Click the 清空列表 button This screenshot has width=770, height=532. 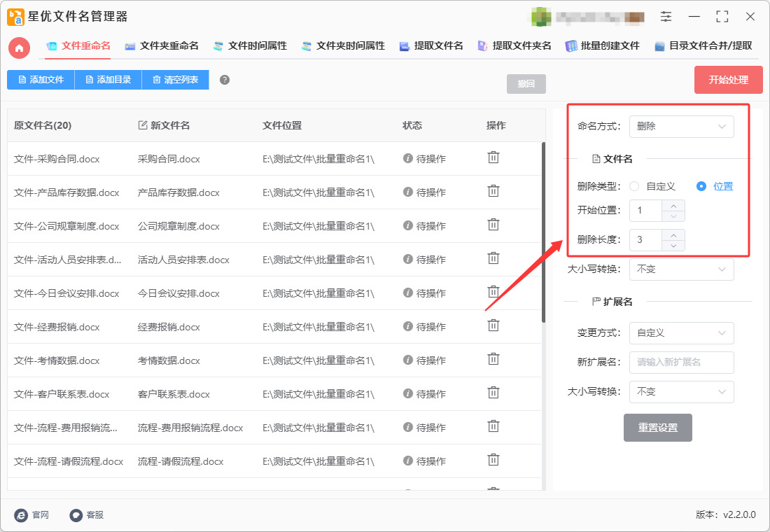175,80
